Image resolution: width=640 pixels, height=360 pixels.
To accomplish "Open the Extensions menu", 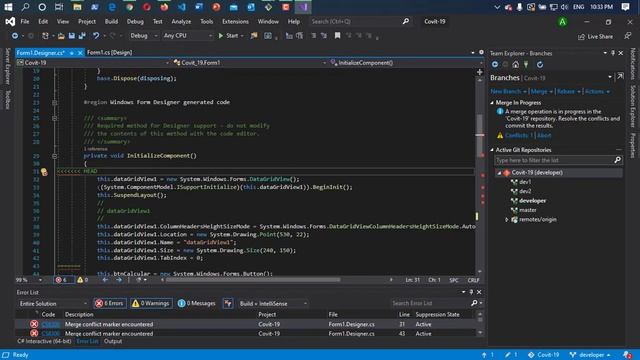I will (235, 22).
